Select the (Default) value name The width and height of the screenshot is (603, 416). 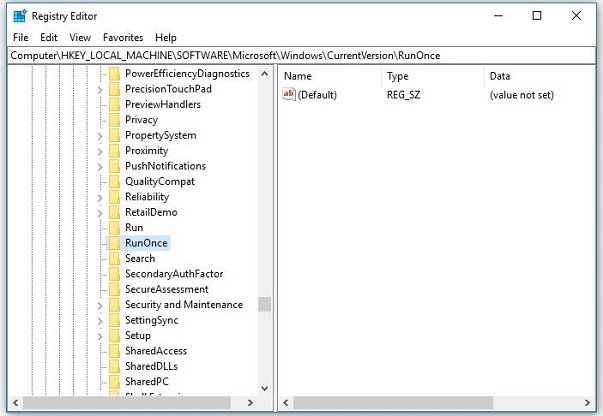pos(317,95)
